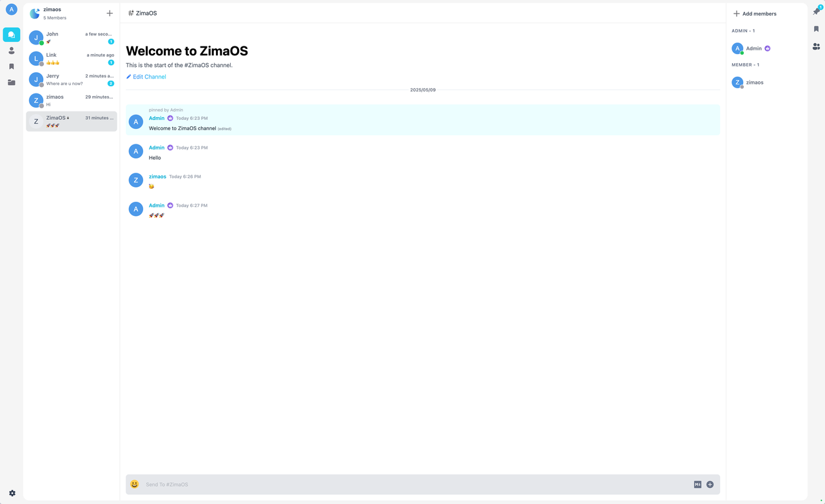Open Settings with the gear icon
825x504 pixels.
pos(11,492)
